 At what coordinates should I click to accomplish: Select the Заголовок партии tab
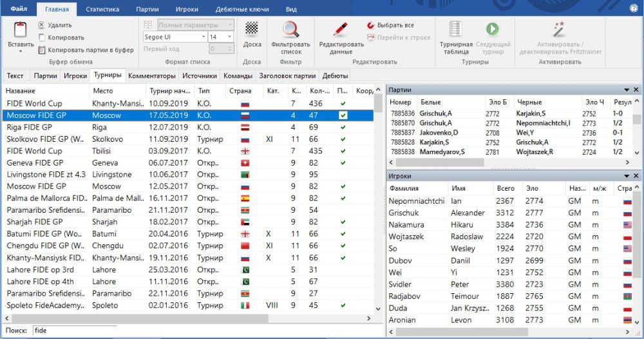[287, 76]
